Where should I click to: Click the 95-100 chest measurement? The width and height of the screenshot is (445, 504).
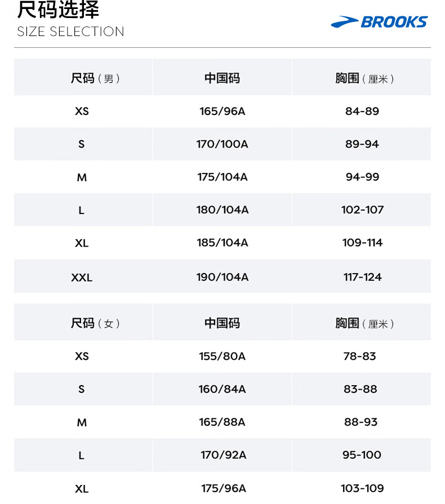(362, 455)
